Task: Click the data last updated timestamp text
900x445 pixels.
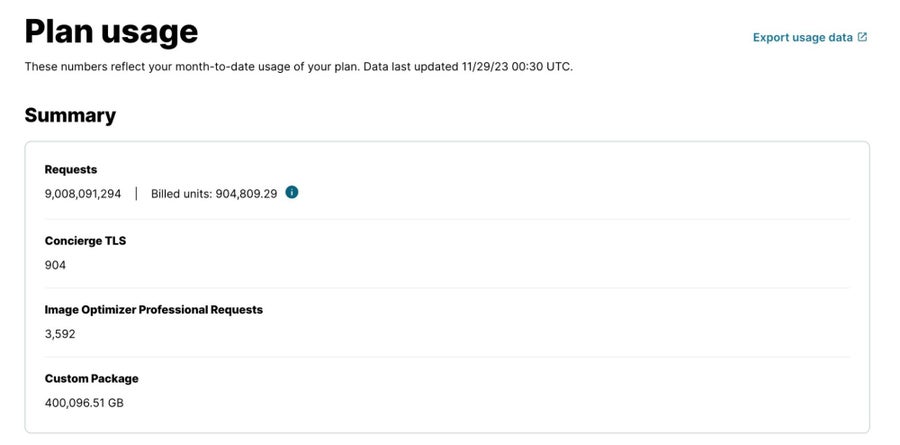Action: [468, 67]
